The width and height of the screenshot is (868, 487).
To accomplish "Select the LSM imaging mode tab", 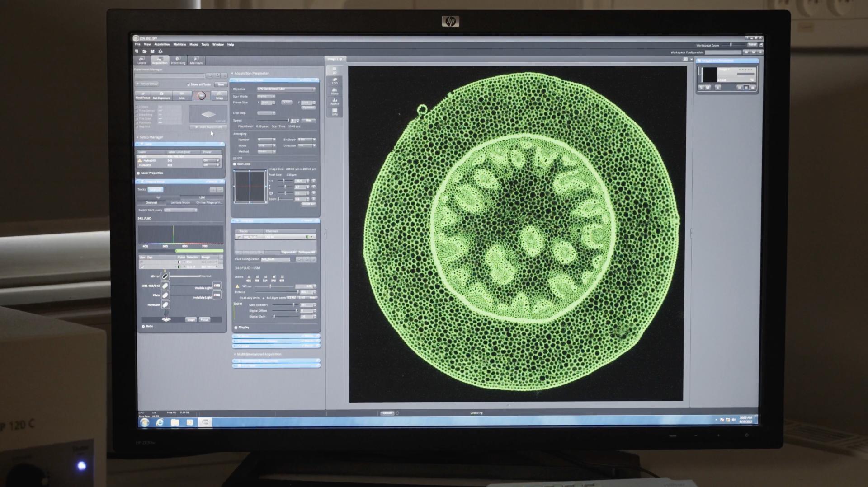I will click(x=202, y=197).
